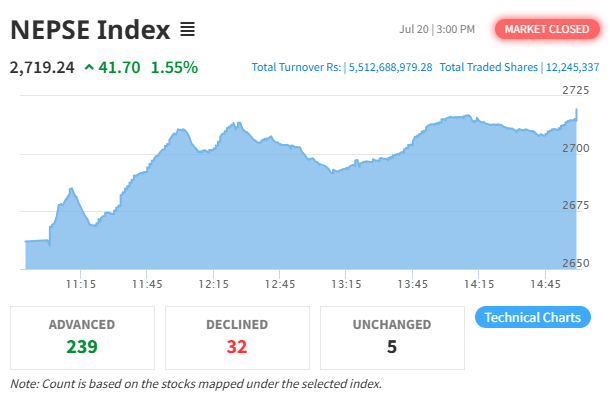Click the 2,719.24 index value
Screen dimensions: 614x405
coord(42,67)
